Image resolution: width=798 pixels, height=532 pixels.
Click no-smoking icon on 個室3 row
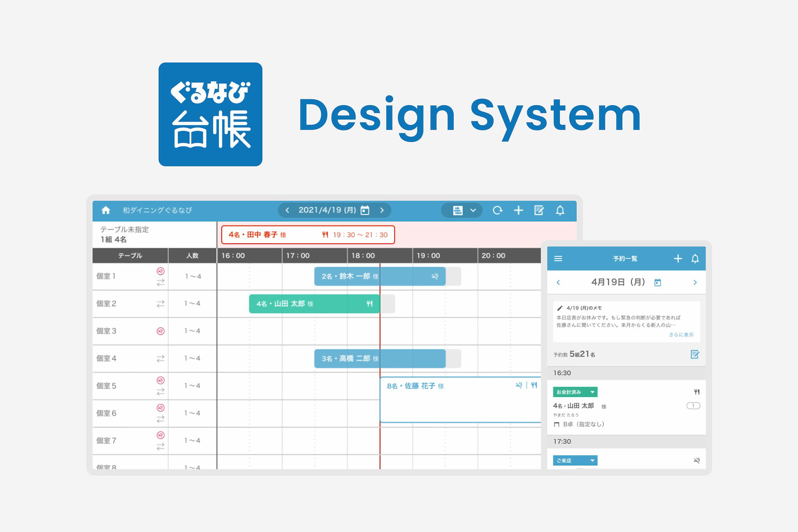[x=160, y=331]
